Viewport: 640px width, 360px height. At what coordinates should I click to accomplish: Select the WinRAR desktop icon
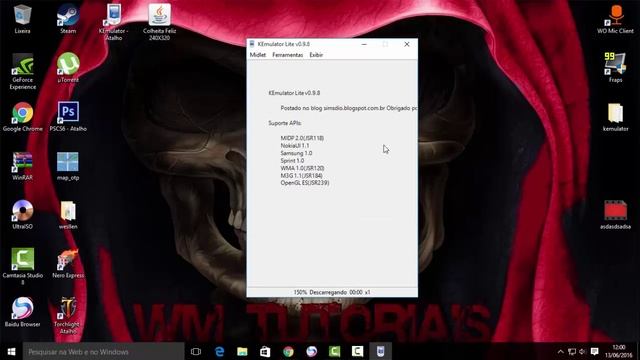tap(22, 166)
